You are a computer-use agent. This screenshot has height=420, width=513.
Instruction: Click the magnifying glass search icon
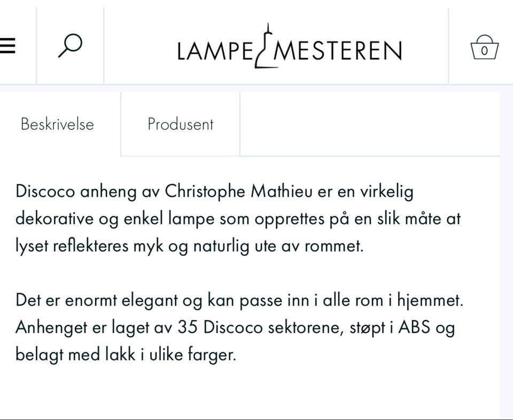coord(70,45)
